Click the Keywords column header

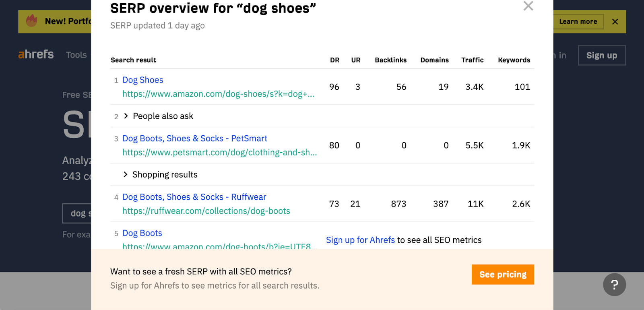tap(514, 60)
